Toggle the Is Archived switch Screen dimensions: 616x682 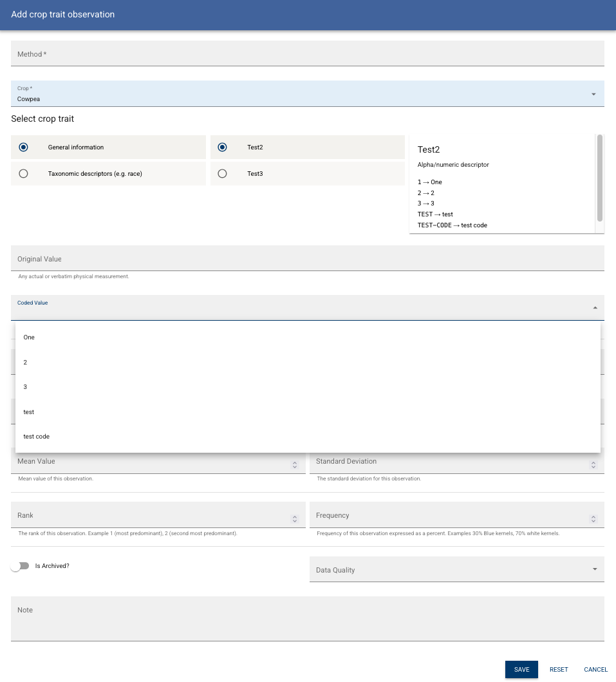[x=20, y=565]
